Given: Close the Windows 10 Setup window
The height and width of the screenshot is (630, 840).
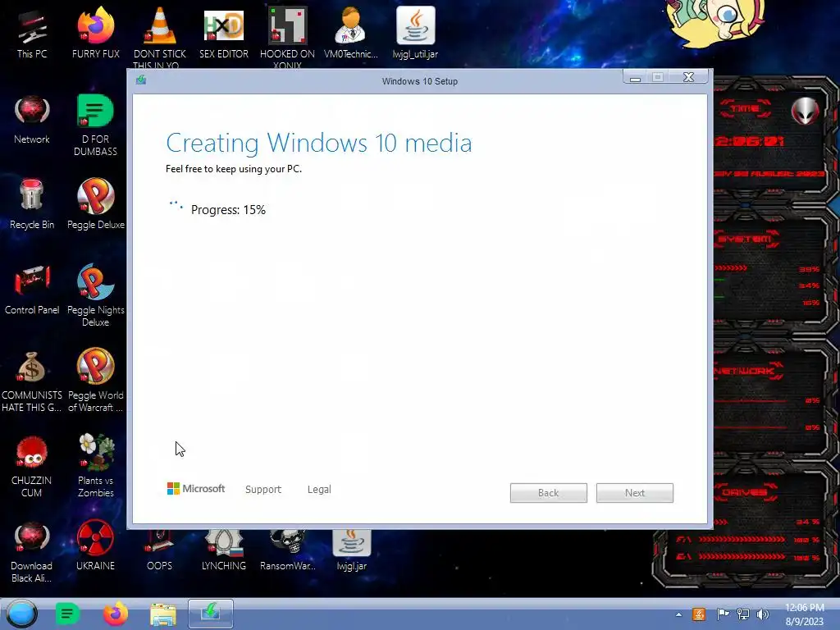Looking at the screenshot, I should click(689, 77).
